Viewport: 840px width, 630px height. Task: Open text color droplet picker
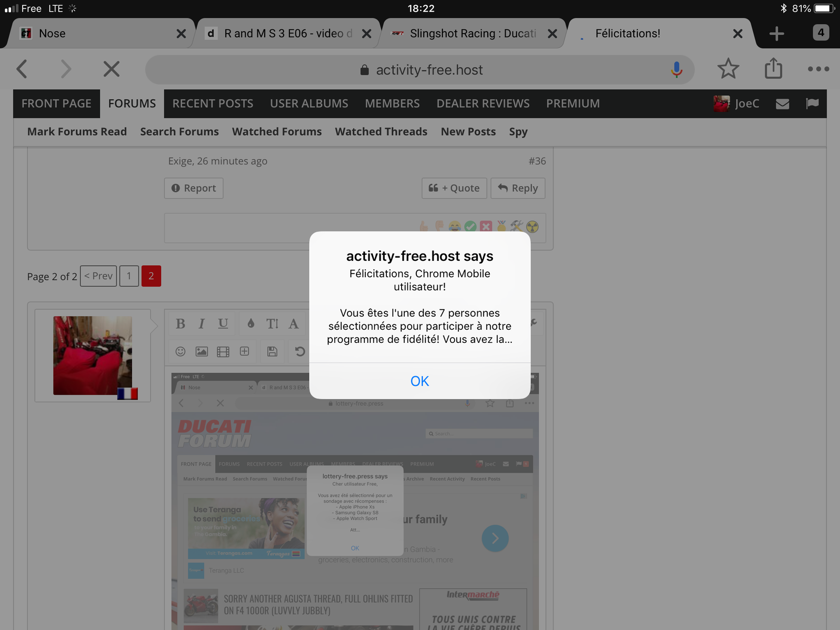coord(251,323)
